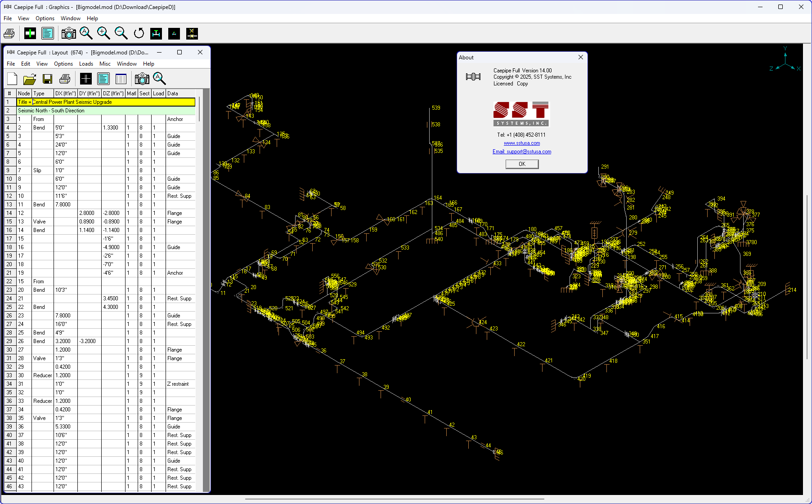
Task: Click 'Rest. Supp' data cell in row 12
Action: pos(180,196)
